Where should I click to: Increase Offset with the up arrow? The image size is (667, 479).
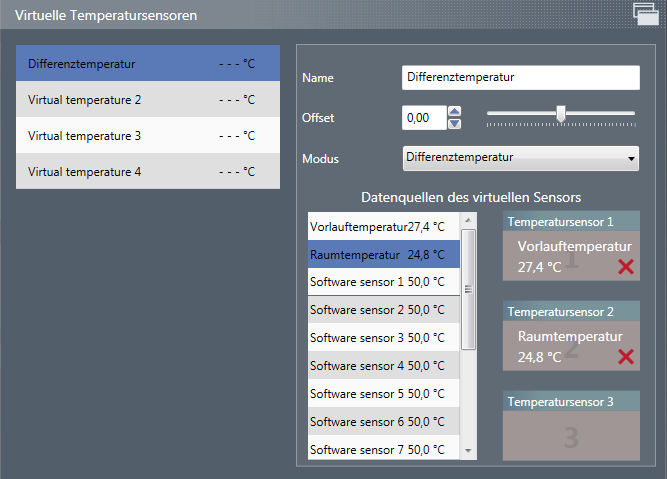tap(455, 112)
